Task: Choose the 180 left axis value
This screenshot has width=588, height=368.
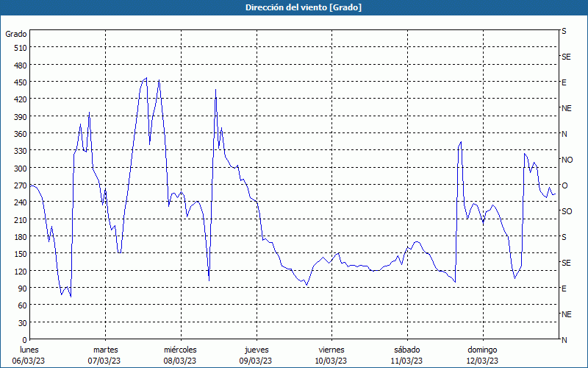Action: 21,237
